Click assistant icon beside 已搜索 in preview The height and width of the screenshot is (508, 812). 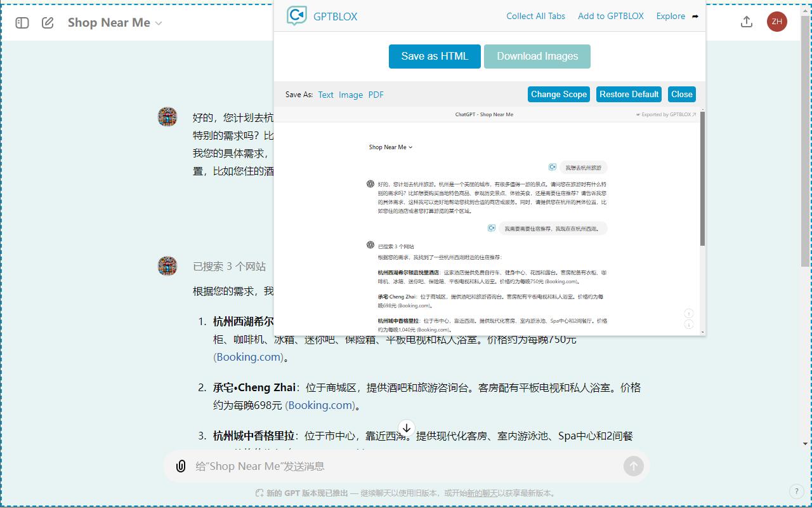click(x=370, y=245)
